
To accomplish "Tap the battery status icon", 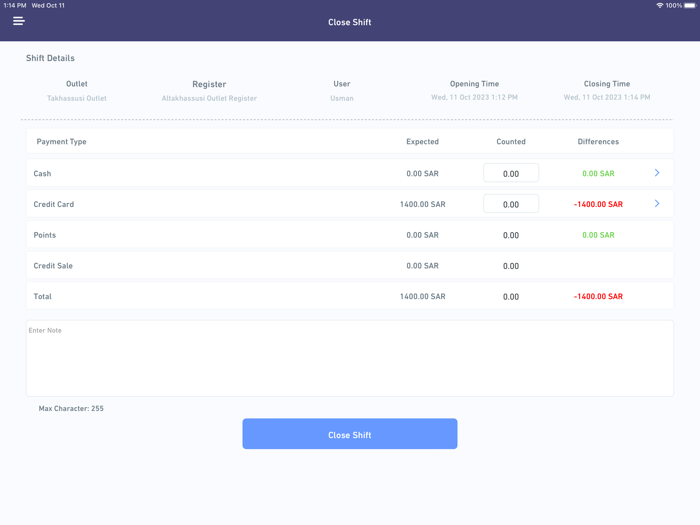I will (x=690, y=5).
